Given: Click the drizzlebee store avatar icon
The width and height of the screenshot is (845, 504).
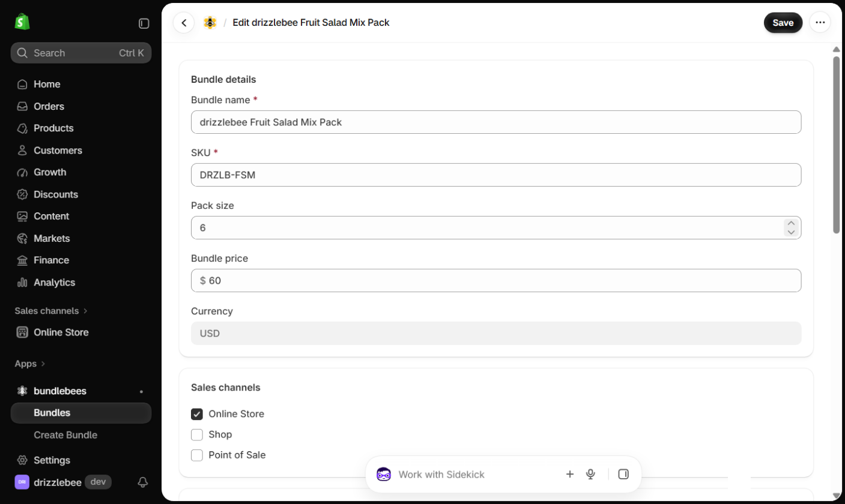Looking at the screenshot, I should [x=22, y=482].
